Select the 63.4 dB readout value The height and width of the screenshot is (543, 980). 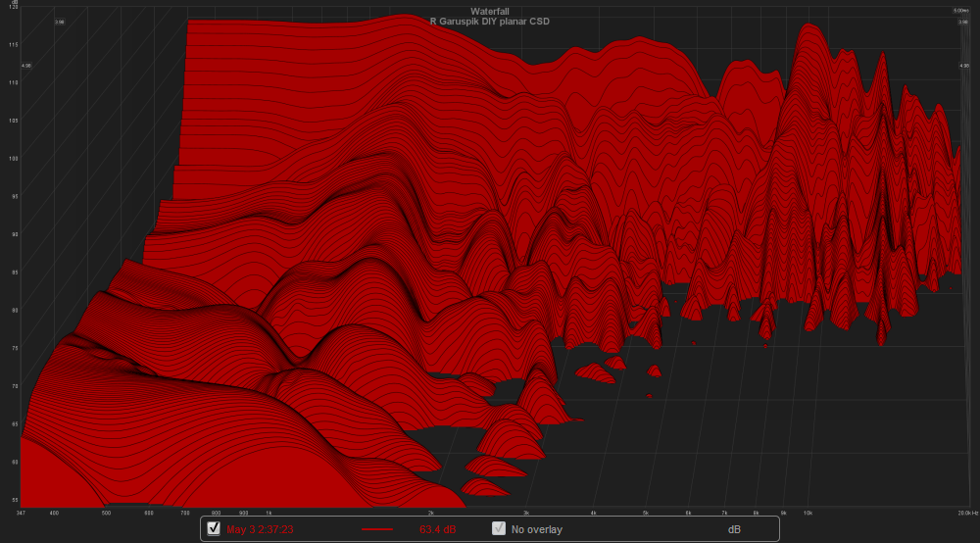pyautogui.click(x=437, y=529)
